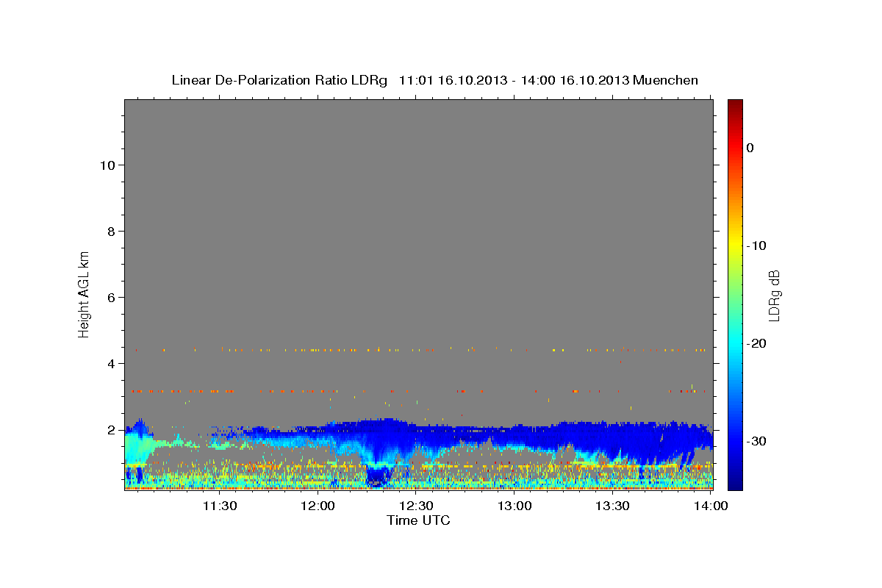The image size is (882, 588).
Task: Click the dark blue bottom of the colorbar
Action: click(735, 484)
